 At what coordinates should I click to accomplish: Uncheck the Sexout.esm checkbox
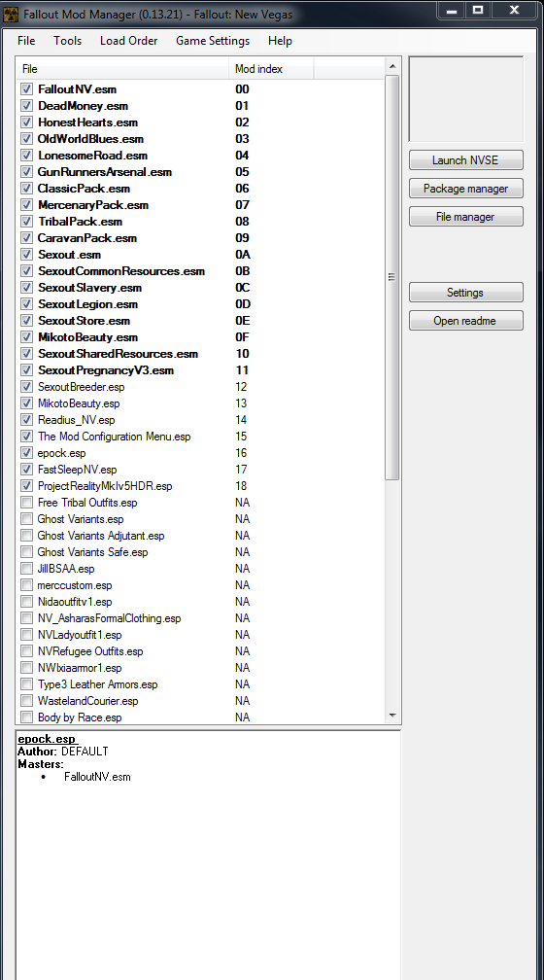(27, 255)
